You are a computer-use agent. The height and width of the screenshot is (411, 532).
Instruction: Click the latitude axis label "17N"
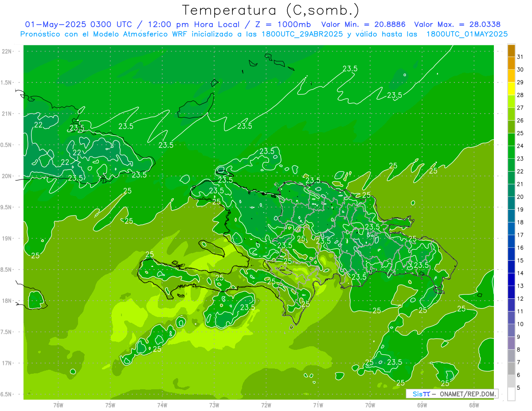8,363
